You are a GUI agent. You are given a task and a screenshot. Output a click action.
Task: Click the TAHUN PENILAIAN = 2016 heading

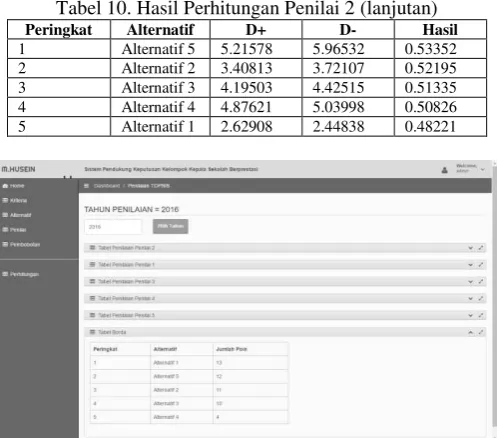tap(131, 209)
